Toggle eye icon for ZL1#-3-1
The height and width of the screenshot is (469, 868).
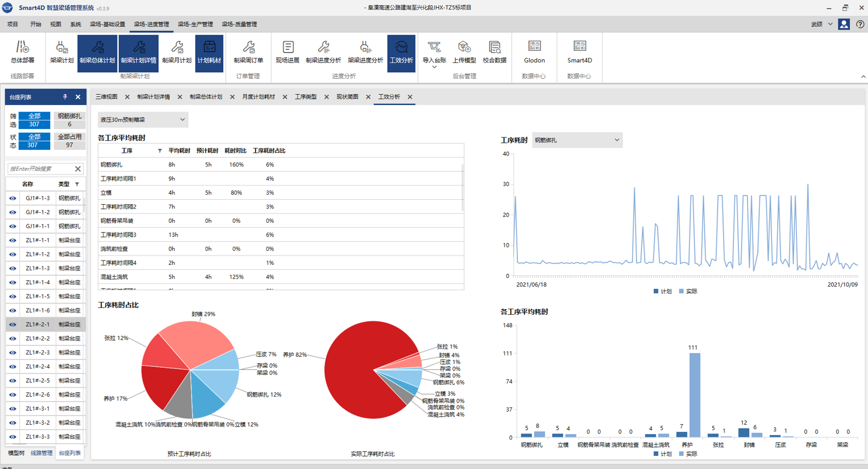click(x=13, y=409)
